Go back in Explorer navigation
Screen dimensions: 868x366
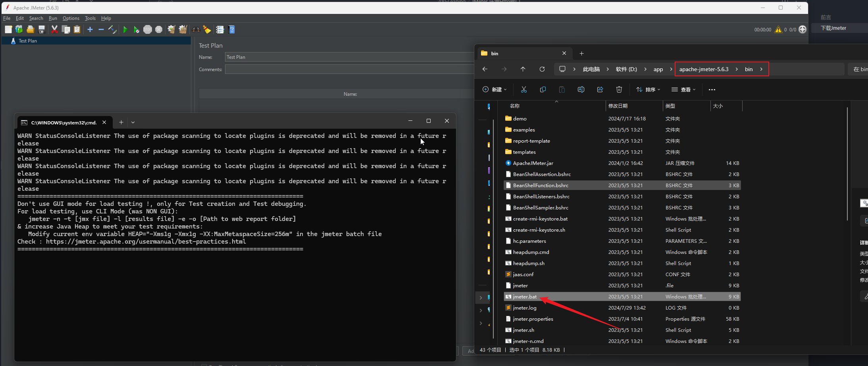tap(485, 69)
